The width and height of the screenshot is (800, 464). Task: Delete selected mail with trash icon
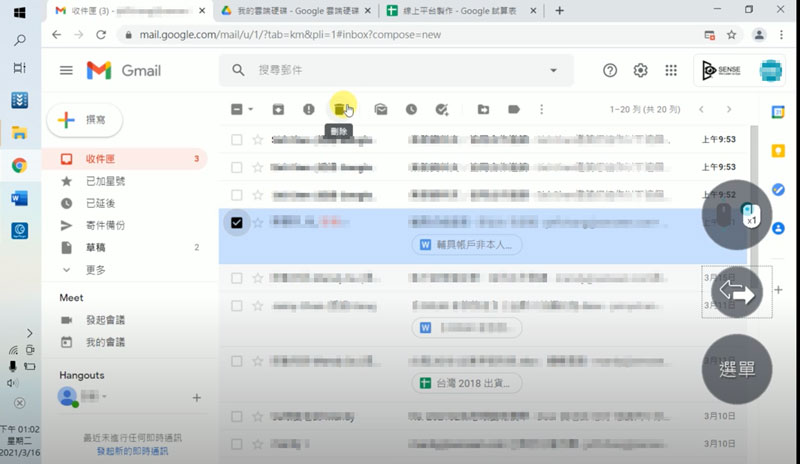pos(340,109)
